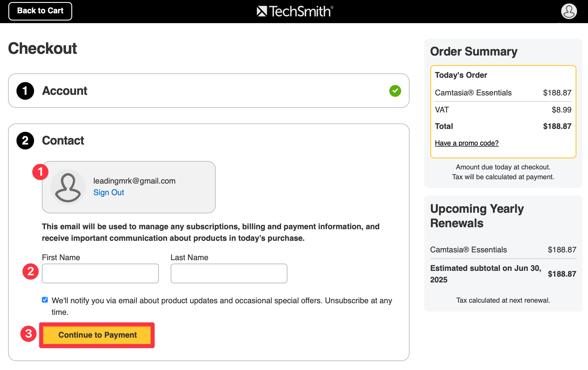Click the profile avatar icon in header

click(x=569, y=11)
